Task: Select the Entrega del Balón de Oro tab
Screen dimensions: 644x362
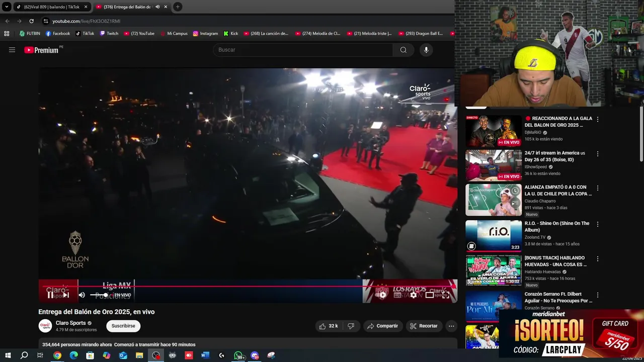Action: click(x=127, y=7)
